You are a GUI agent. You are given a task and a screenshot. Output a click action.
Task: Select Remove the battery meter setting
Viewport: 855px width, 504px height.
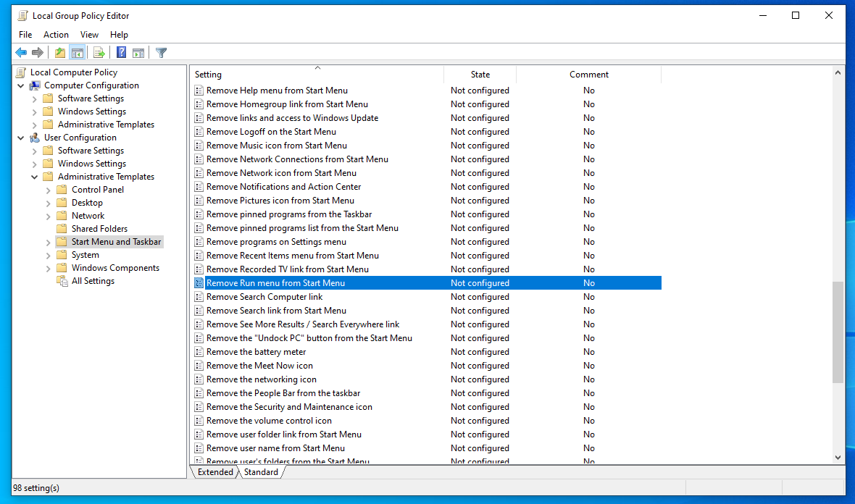click(256, 352)
